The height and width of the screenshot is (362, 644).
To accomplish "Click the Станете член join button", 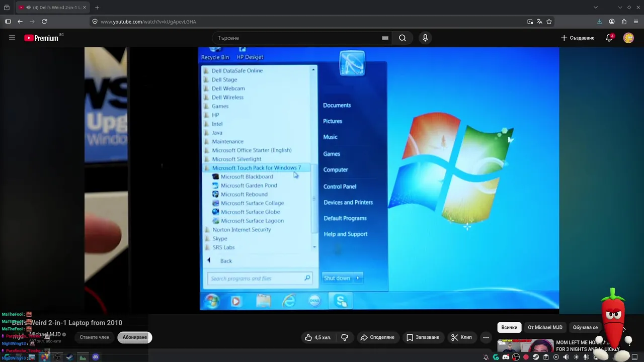I will [94, 337].
